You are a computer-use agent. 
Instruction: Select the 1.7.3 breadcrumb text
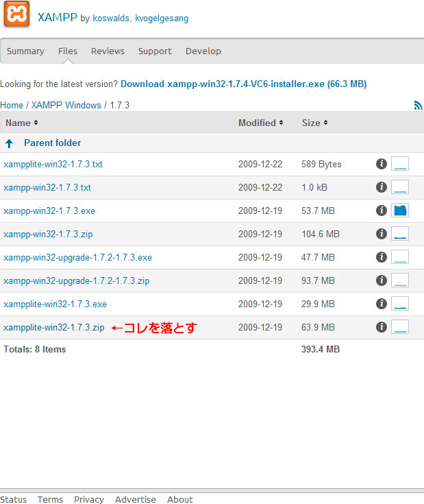coord(120,105)
